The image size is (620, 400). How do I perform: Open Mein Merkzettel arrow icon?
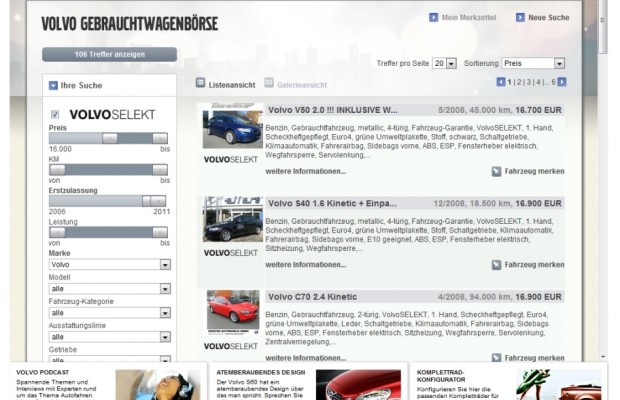pos(433,17)
